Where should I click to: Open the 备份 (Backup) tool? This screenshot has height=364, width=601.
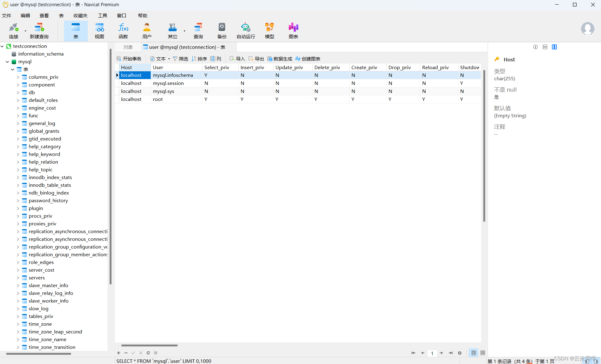pos(222,31)
